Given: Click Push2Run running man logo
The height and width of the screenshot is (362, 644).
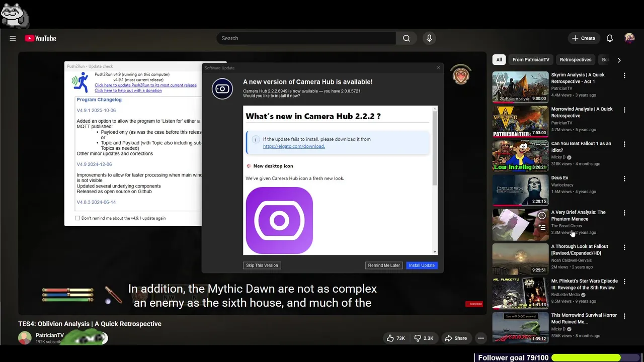Looking at the screenshot, I should pyautogui.click(x=80, y=82).
